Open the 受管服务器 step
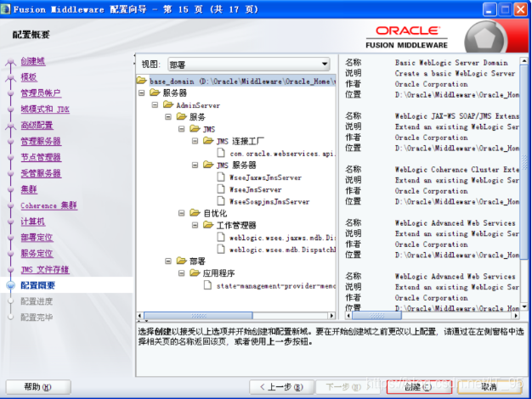The height and width of the screenshot is (399, 532). [x=41, y=173]
